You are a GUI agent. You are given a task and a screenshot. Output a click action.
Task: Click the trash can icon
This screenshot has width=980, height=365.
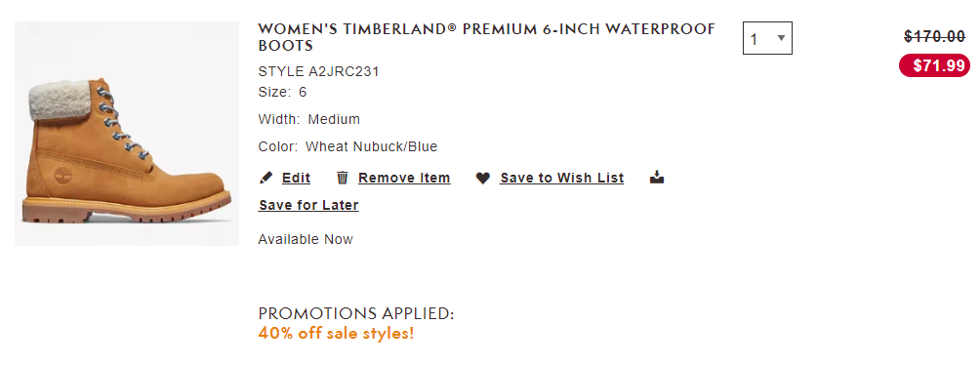342,179
